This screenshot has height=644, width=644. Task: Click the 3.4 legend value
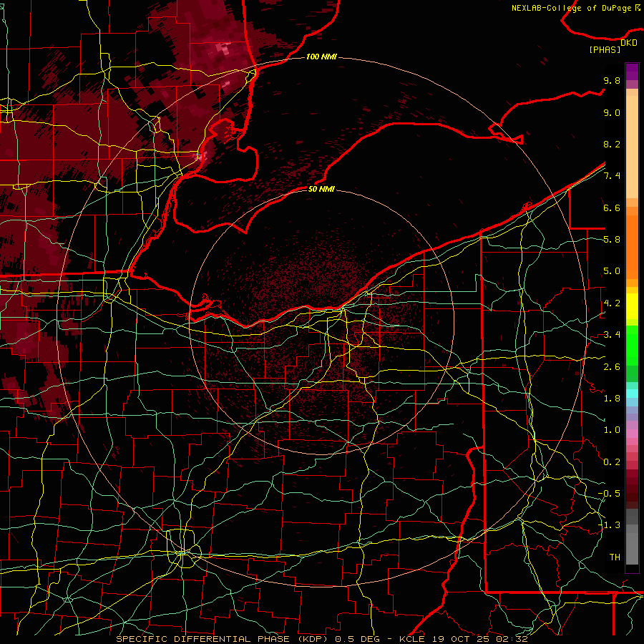coord(612,335)
